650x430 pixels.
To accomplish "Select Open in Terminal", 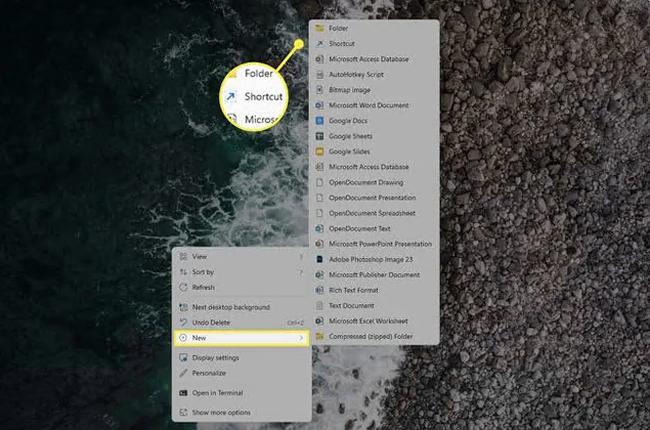I will pos(217,393).
